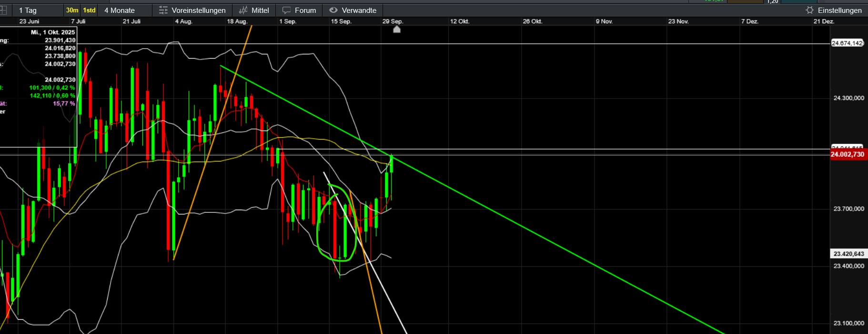868x334 pixels.
Task: Choose the 4 Monate time range
Action: (120, 10)
